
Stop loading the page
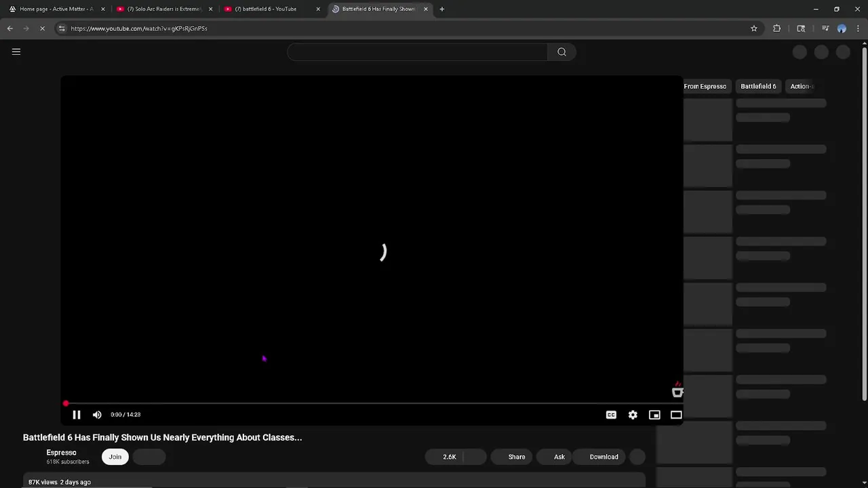click(42, 28)
